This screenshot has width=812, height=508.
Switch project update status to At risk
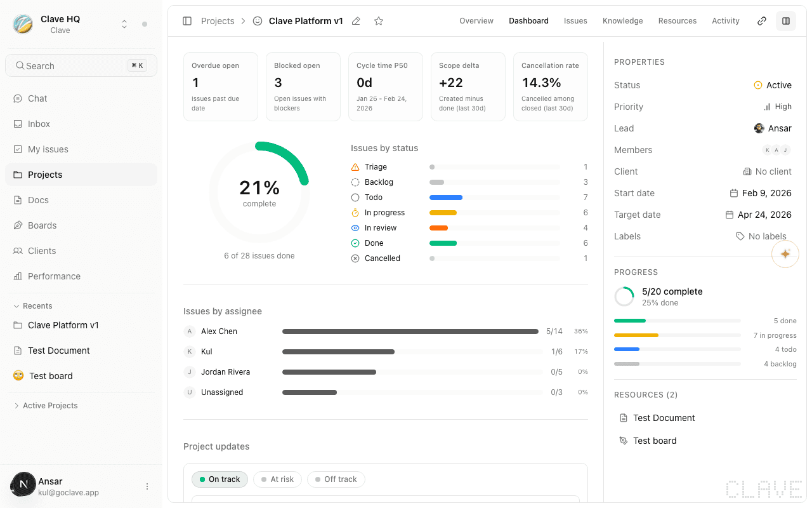277,479
